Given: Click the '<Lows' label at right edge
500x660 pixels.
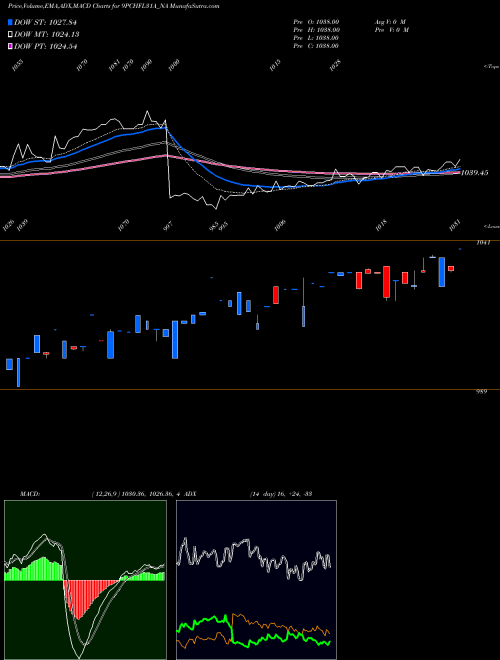Looking at the screenshot, I should [x=492, y=226].
